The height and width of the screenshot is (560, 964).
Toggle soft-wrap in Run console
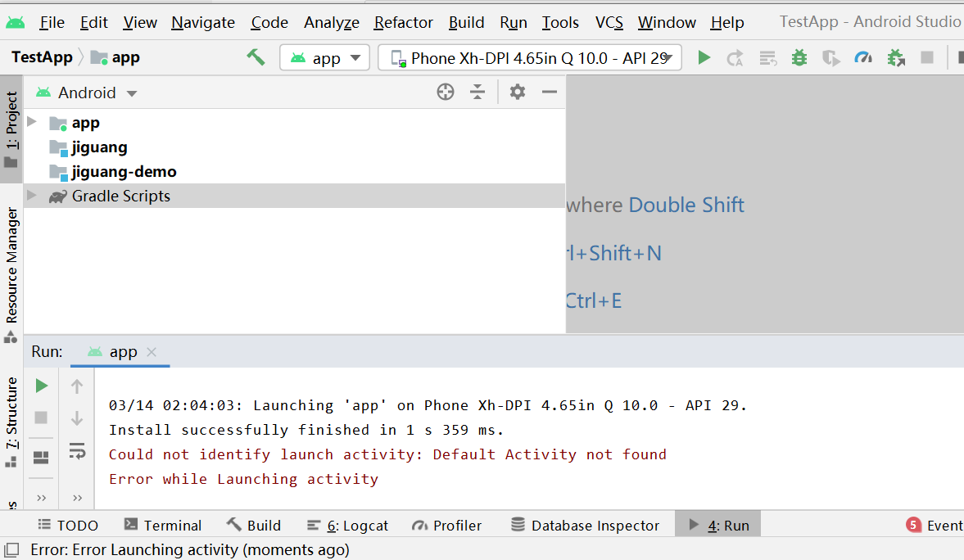[x=77, y=451]
